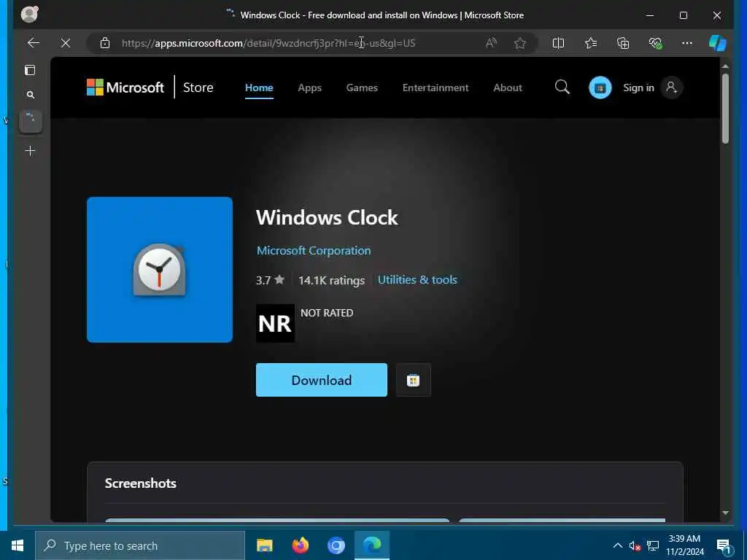
Task: Open Chromium browser from taskbar
Action: [336, 545]
